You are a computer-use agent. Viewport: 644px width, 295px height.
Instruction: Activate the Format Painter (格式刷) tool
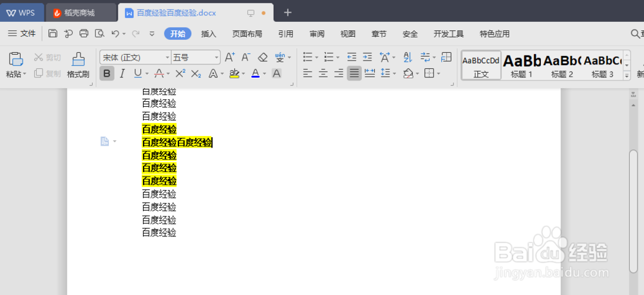78,65
